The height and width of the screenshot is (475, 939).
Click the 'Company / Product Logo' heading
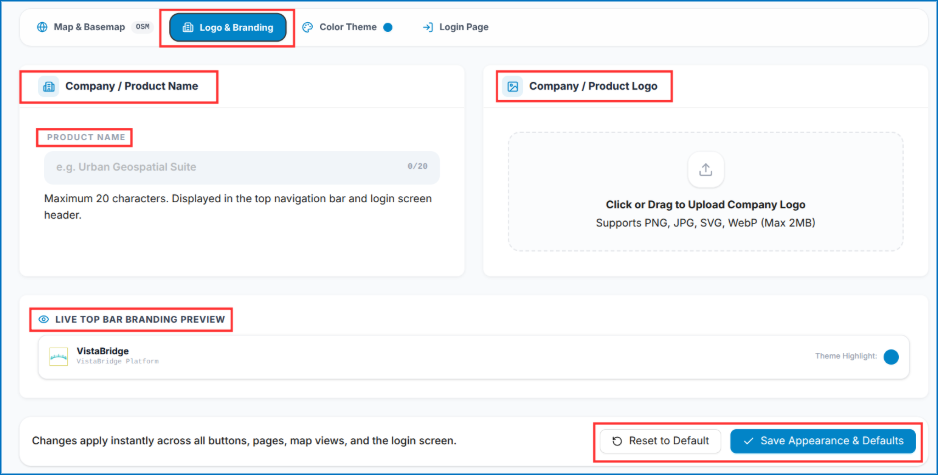pyautogui.click(x=593, y=86)
